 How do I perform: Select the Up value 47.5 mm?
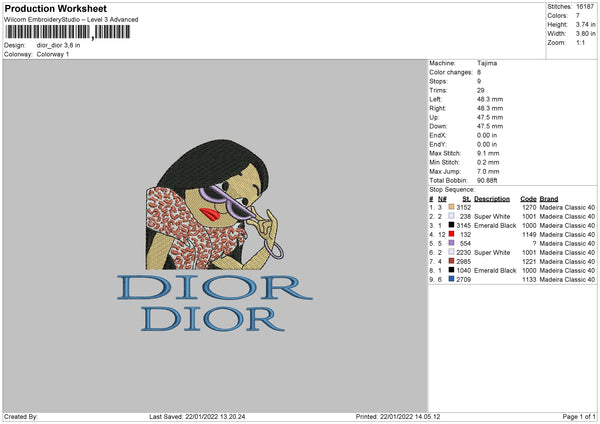(x=490, y=117)
